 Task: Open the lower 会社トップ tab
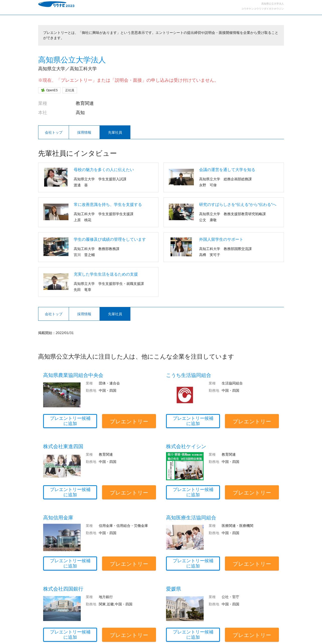(54, 314)
